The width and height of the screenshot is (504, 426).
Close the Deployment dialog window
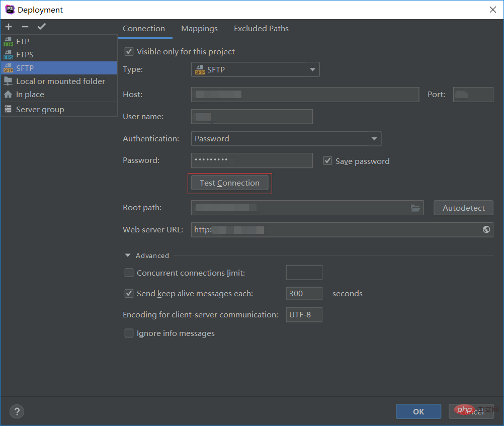tap(493, 10)
